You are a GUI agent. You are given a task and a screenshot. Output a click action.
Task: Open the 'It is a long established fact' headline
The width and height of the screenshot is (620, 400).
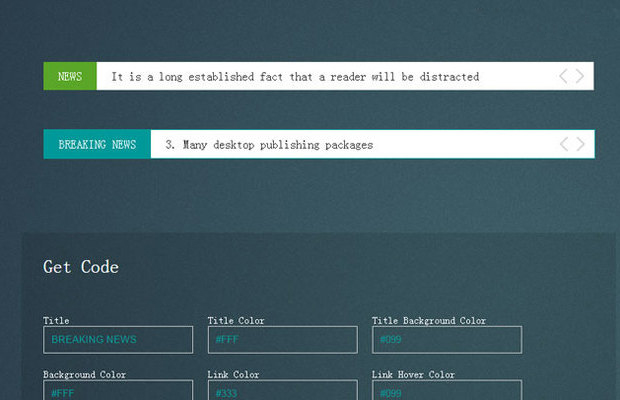(295, 77)
